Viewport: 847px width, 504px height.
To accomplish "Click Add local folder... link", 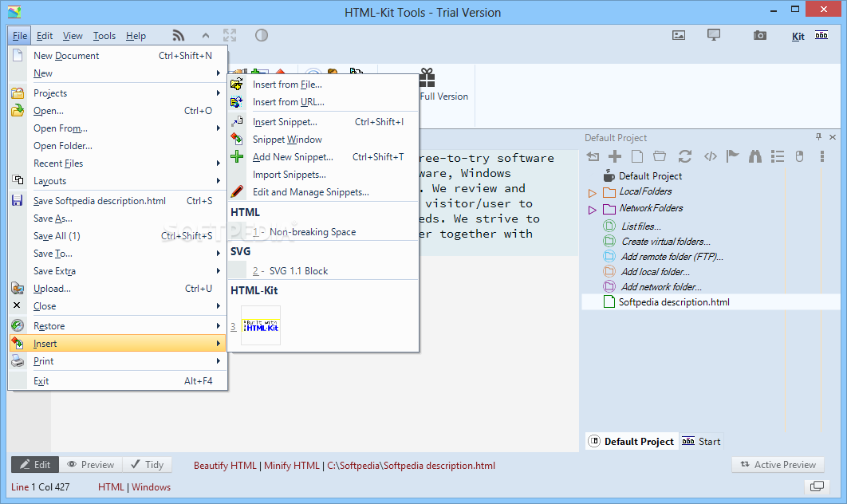I will coord(656,272).
